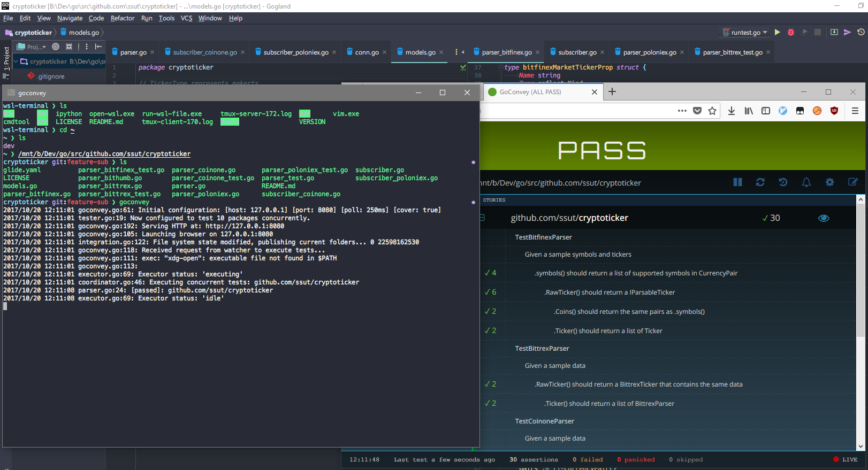Switch to parser_poloniex.go tab
Screen dimensions: 868x470
pos(649,52)
